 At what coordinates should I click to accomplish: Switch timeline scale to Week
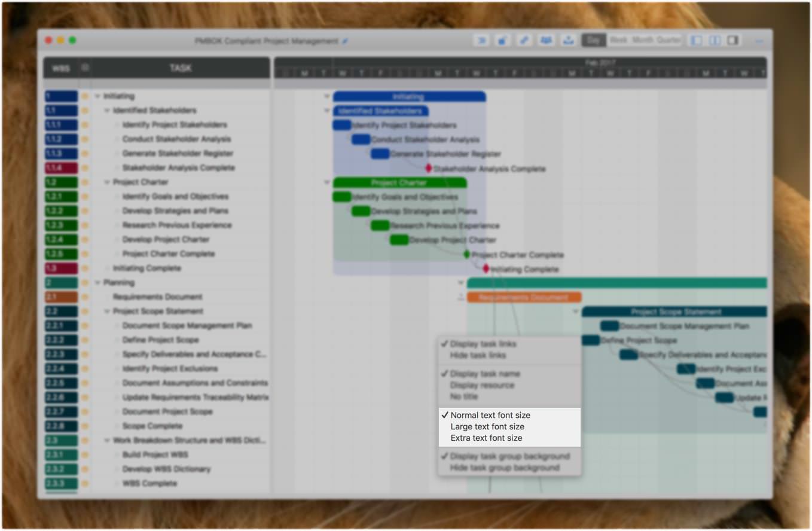(618, 40)
